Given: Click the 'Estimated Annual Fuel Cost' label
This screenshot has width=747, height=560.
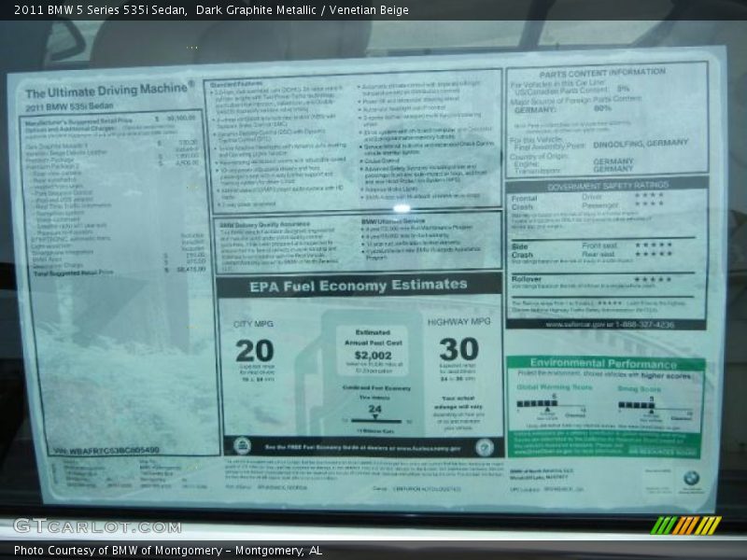Looking at the screenshot, I should click(x=373, y=338).
